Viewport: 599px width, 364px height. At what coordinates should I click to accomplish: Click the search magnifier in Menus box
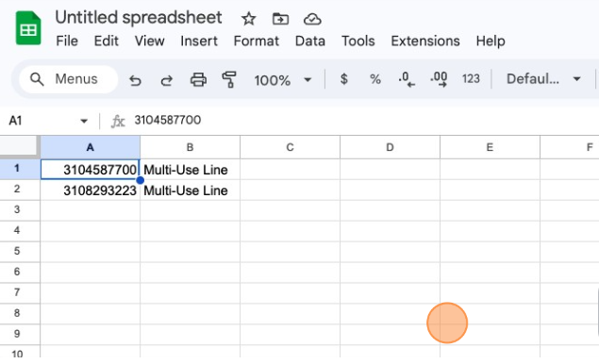37,79
